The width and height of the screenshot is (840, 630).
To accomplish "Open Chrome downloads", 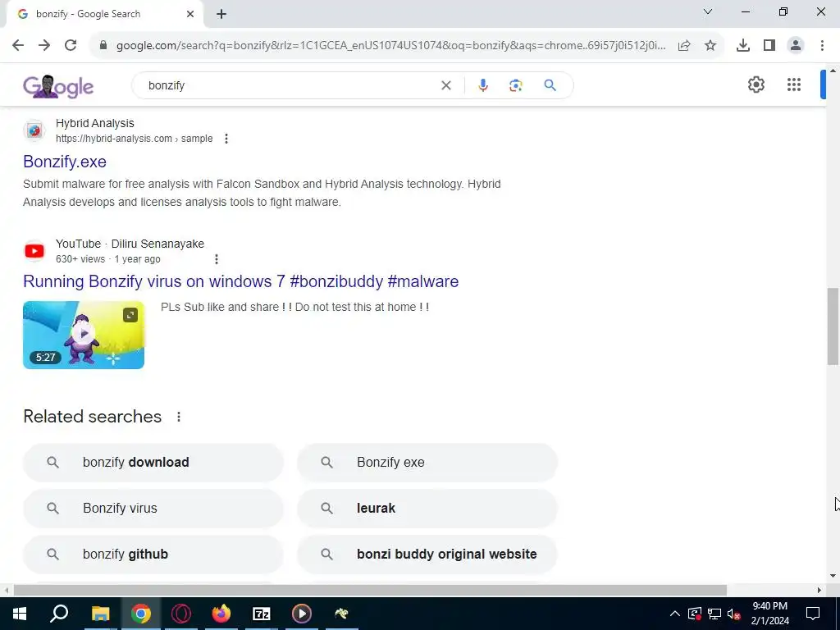I will click(x=743, y=46).
